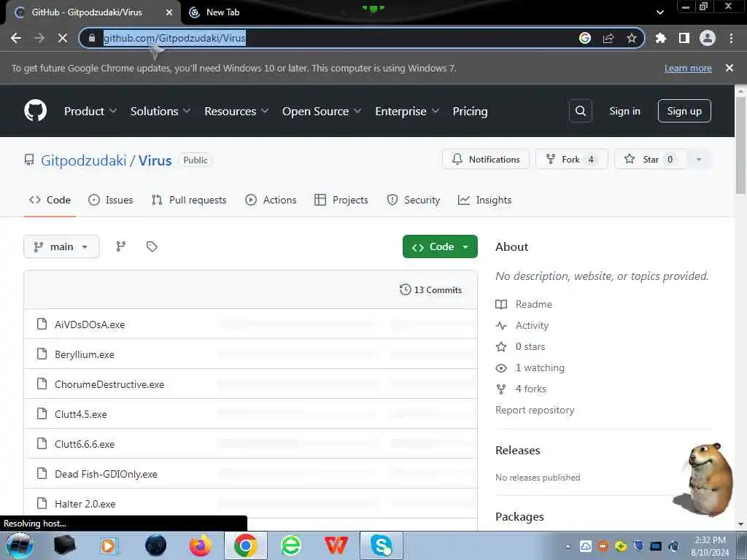The width and height of the screenshot is (747, 560).
Task: Click the history clock icon beside 13 Commits
Action: [405, 289]
